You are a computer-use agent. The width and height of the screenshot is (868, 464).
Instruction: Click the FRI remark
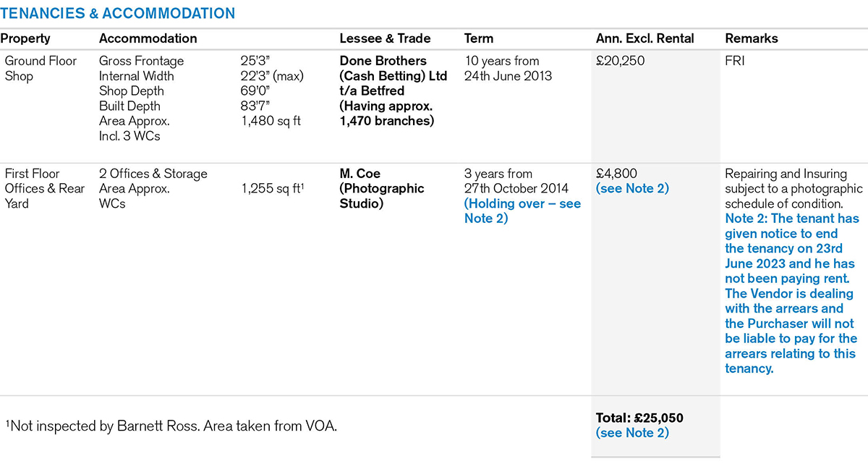(x=735, y=61)
